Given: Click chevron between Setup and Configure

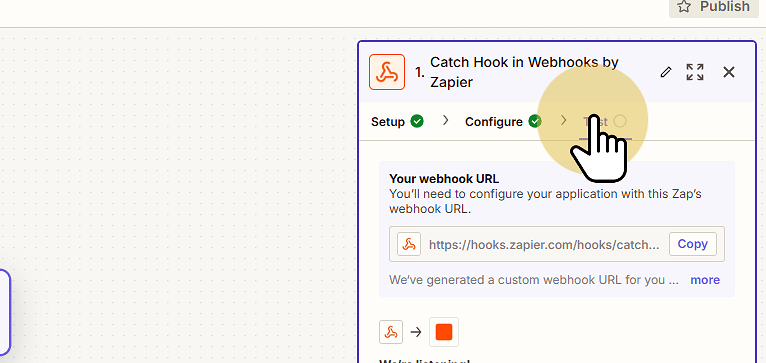Looking at the screenshot, I should (x=445, y=120).
